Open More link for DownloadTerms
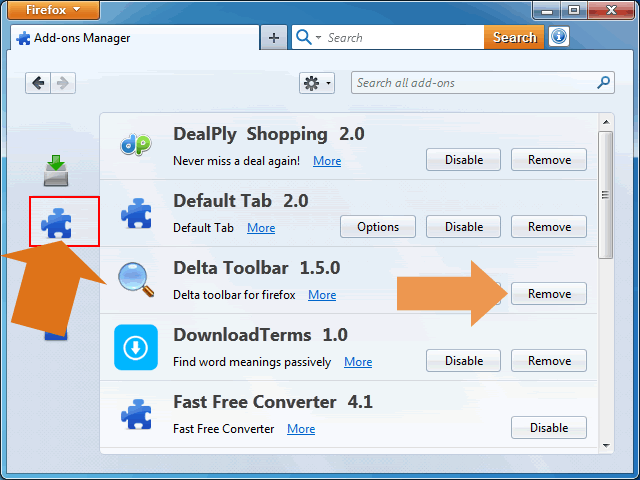Screen dimensions: 640x480 358,362
